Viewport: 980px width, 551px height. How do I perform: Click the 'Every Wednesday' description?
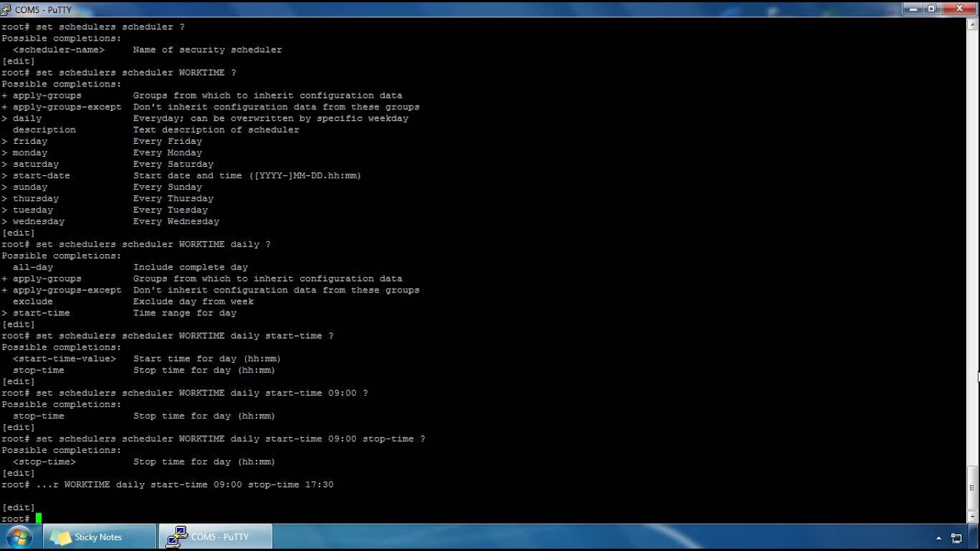[x=176, y=222]
